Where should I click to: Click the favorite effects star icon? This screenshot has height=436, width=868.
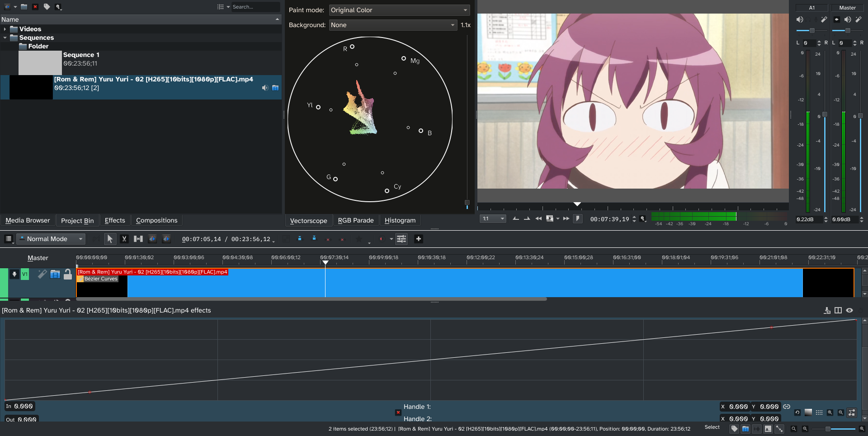point(359,239)
